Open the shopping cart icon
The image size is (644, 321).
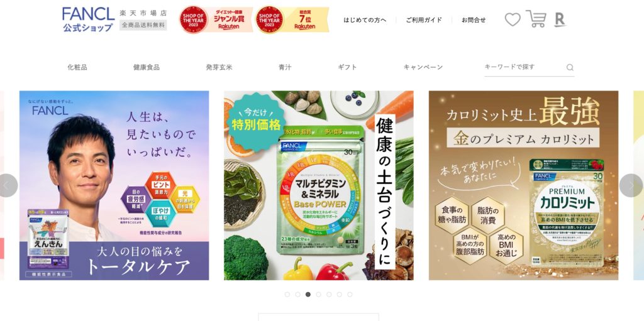click(536, 19)
